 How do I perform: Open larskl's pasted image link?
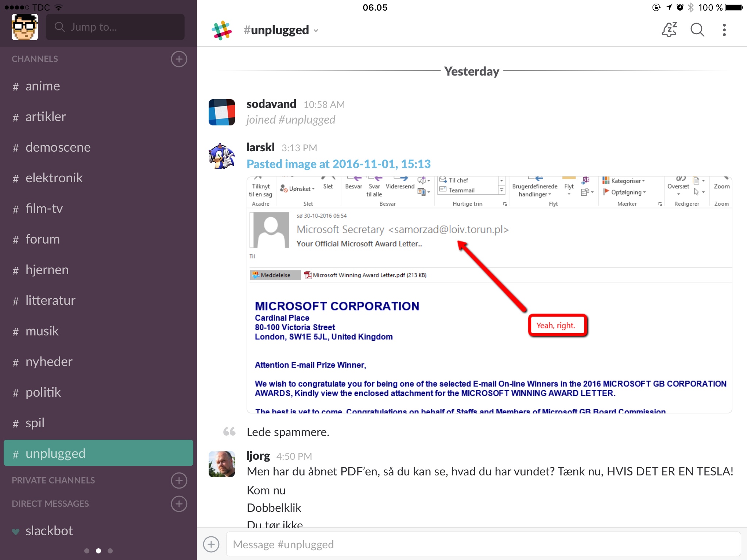point(341,163)
